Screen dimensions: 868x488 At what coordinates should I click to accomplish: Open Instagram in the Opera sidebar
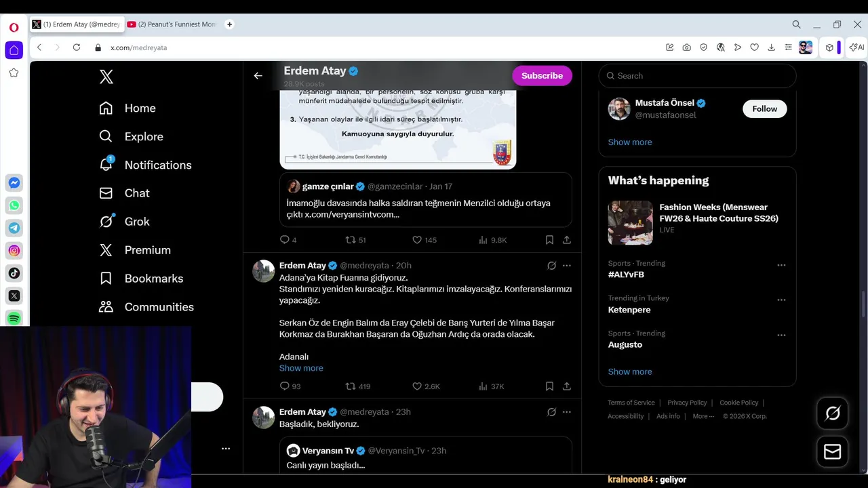pos(14,251)
